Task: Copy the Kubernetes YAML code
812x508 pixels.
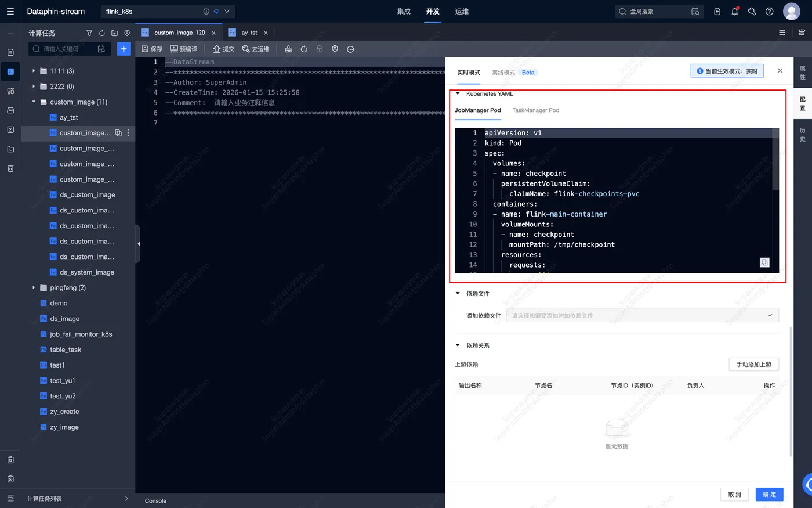Action: pyautogui.click(x=764, y=262)
